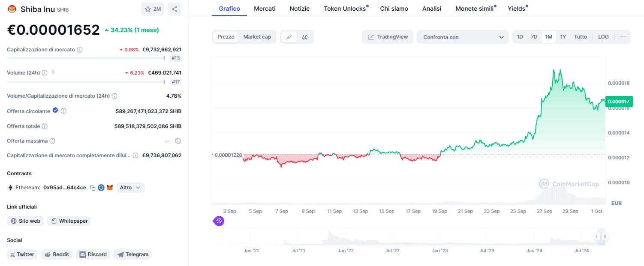
Task: Click the 34.23% (1 mese) change label
Action: [x=132, y=30]
